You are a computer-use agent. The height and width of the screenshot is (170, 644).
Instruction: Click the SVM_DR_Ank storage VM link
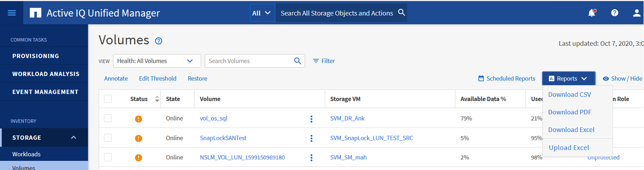(347, 118)
